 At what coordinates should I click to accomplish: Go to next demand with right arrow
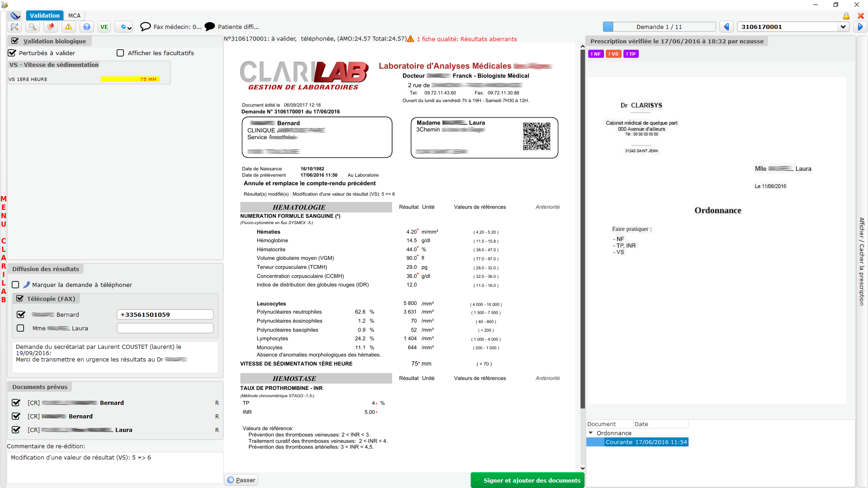860,27
